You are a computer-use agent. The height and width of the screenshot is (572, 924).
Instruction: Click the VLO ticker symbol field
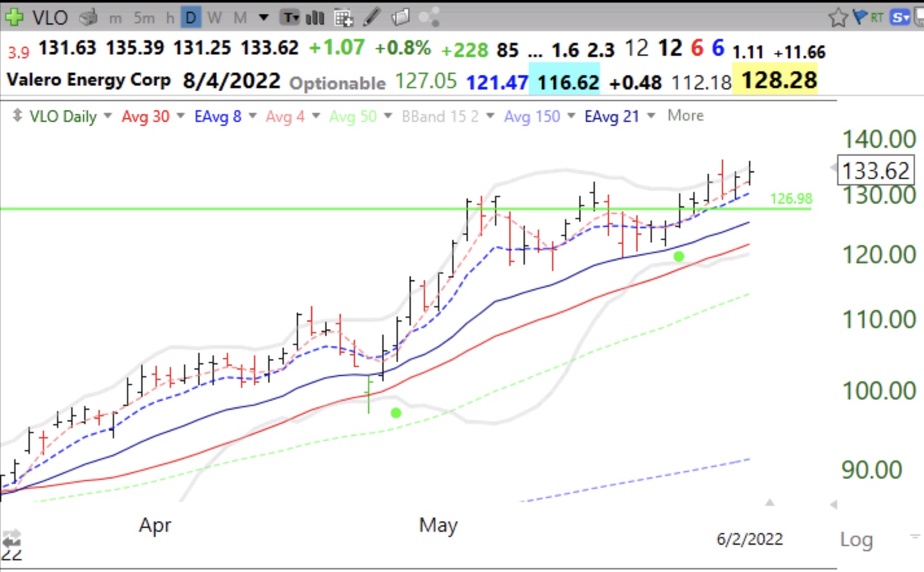click(50, 18)
